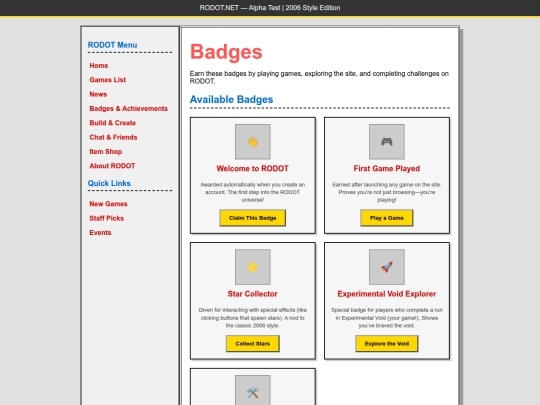Click the Star Collector badge description text
The width and height of the screenshot is (540, 405).
click(252, 318)
